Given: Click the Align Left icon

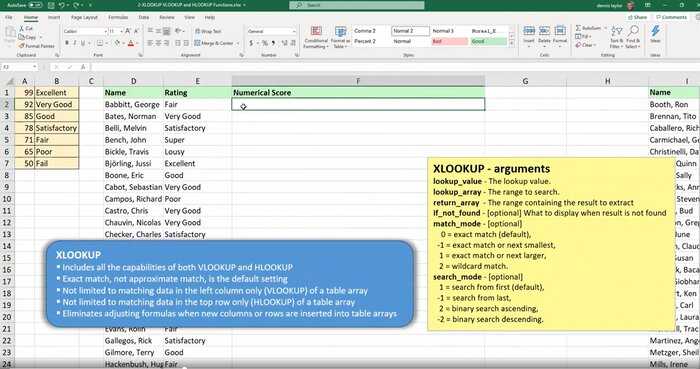Looking at the screenshot, I should point(150,43).
